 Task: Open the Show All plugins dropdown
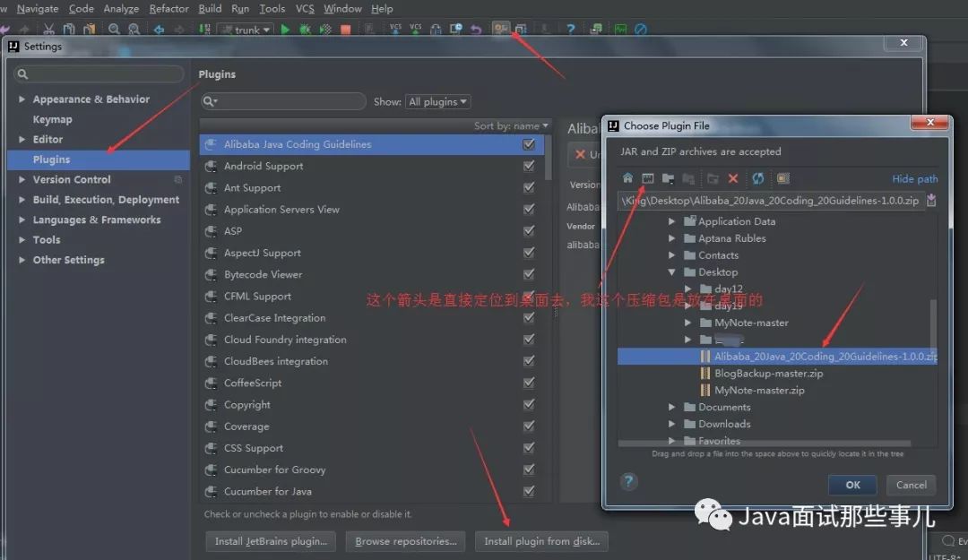coord(437,101)
